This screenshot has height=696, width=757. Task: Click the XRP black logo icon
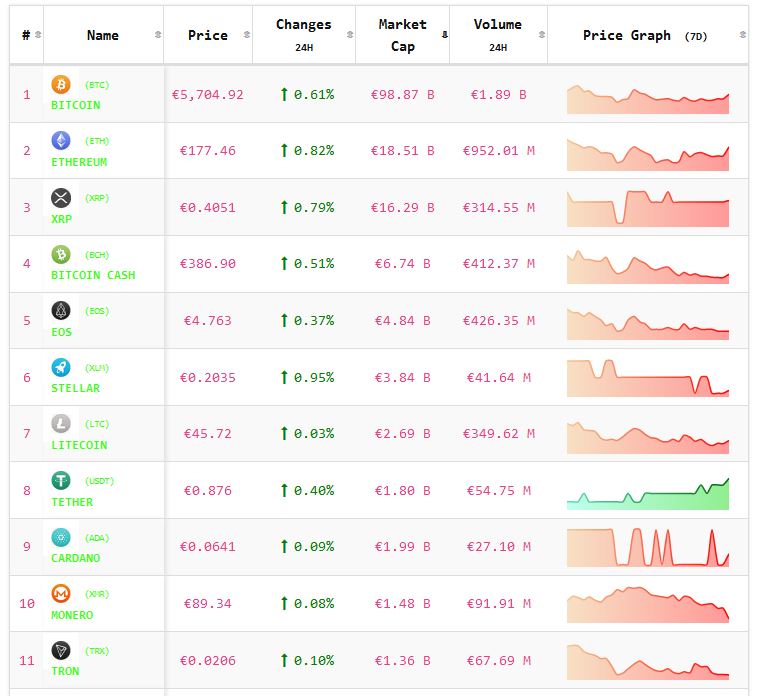pyautogui.click(x=61, y=198)
